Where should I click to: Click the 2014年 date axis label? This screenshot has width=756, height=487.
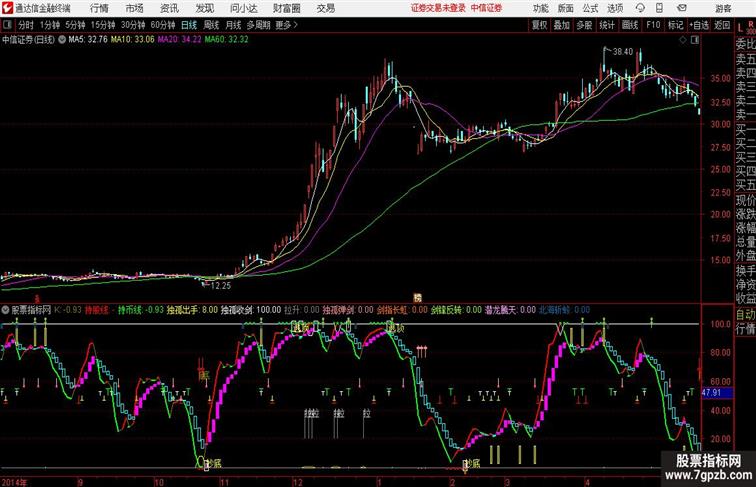tap(14, 482)
